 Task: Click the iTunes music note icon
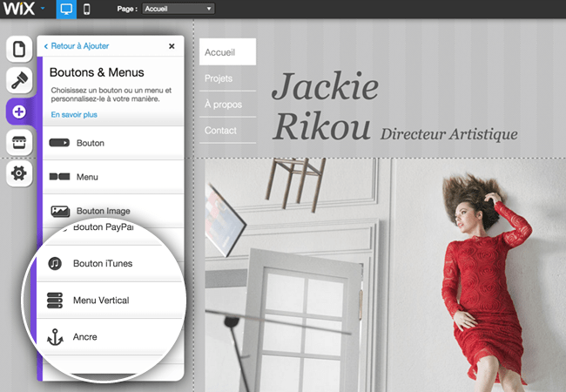click(55, 263)
